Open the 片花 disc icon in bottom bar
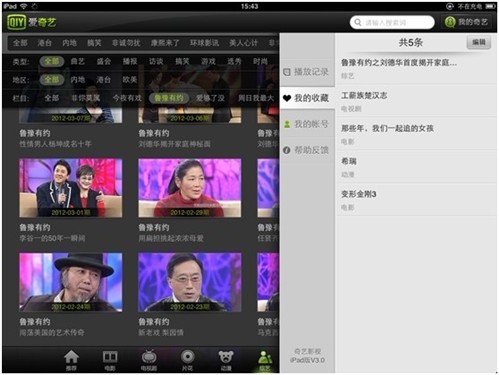The image size is (499, 375). pos(187,360)
